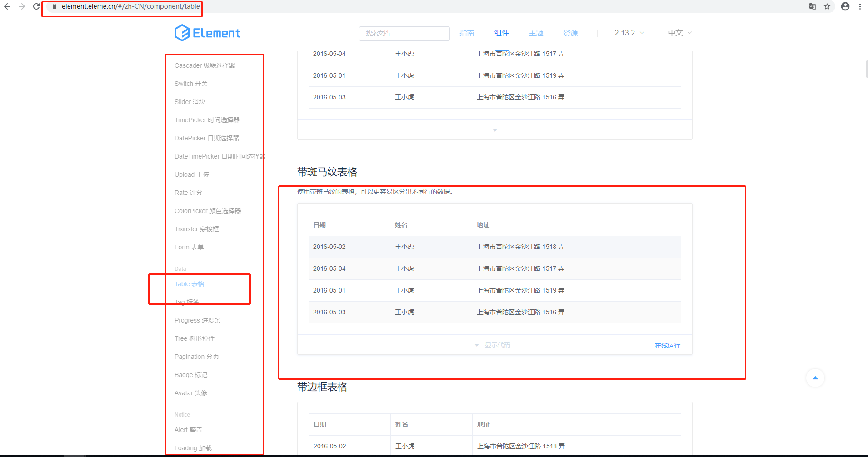Open the 资源 nav tab
Viewport: 868px width, 457px height.
570,33
